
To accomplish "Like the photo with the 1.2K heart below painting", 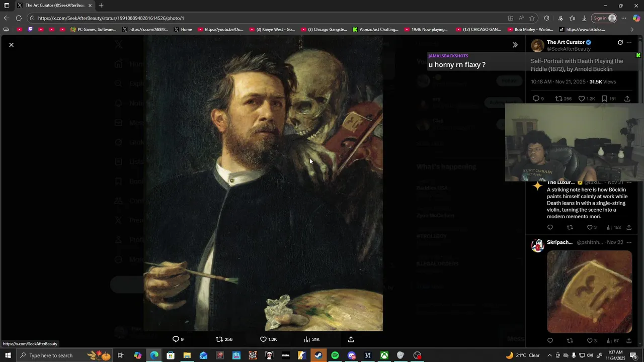I will [x=268, y=339].
